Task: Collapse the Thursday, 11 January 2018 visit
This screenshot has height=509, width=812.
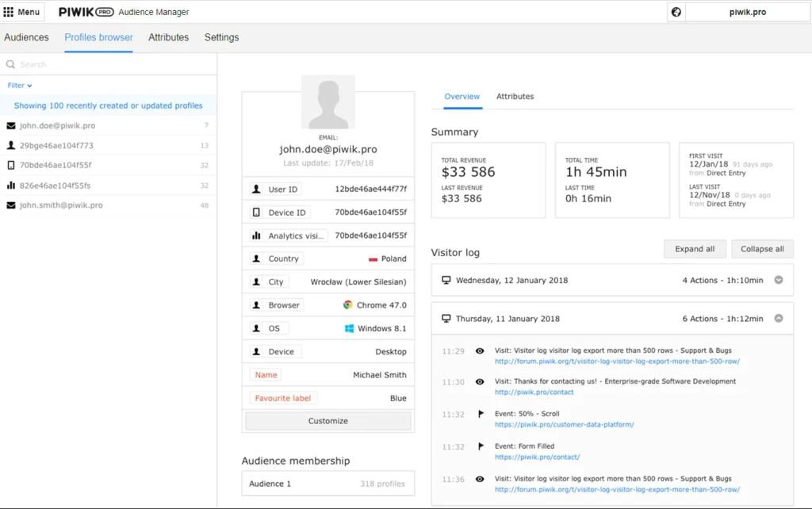Action: pos(778,319)
